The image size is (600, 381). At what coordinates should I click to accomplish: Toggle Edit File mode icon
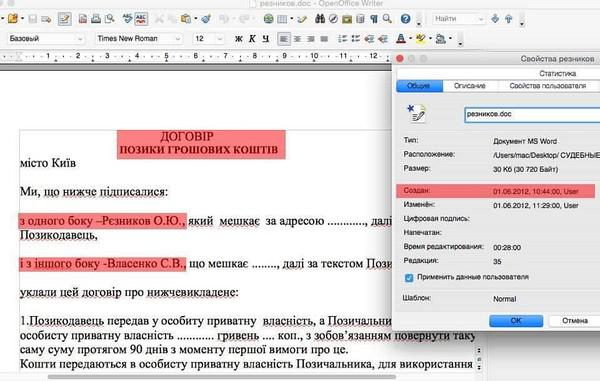(x=64, y=19)
